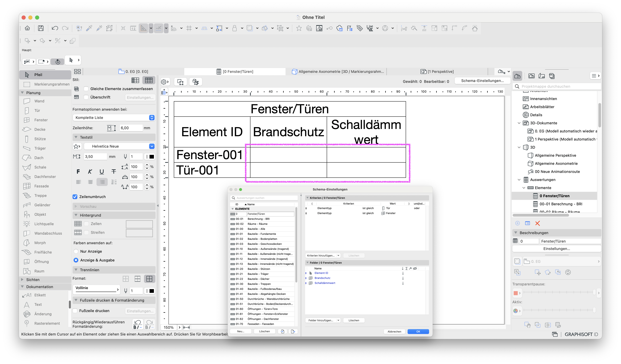Screen dimensions: 621x364
Task: Click the Schema-Einstellungen... button
Action: click(482, 81)
